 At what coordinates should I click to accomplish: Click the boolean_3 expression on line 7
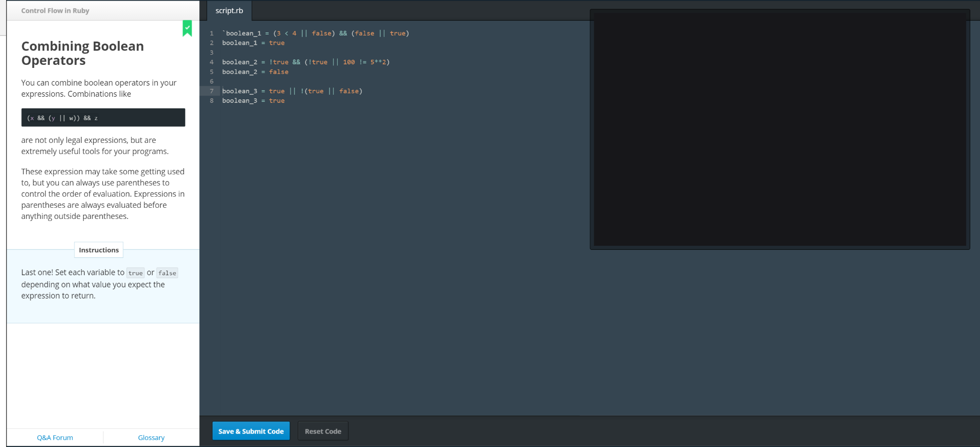[x=292, y=91]
